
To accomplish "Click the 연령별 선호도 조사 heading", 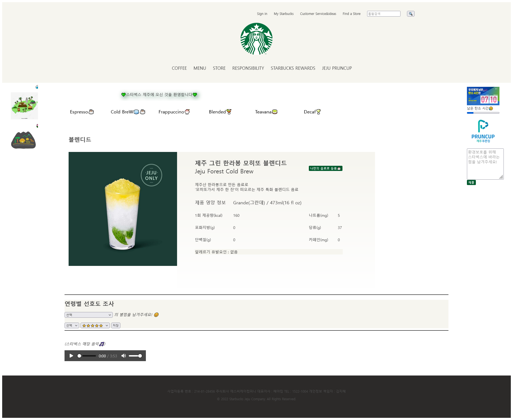I will coord(89,304).
